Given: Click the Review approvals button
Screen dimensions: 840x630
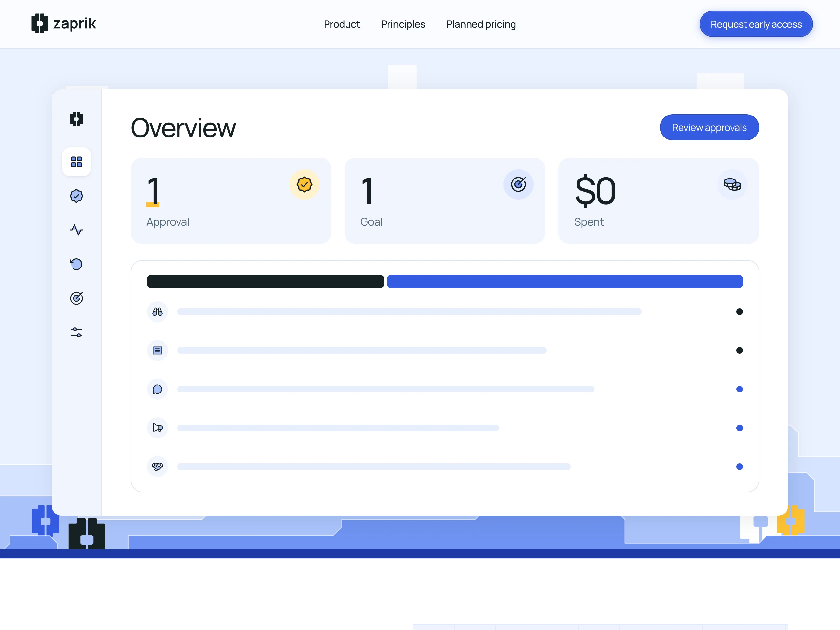Looking at the screenshot, I should click(709, 128).
